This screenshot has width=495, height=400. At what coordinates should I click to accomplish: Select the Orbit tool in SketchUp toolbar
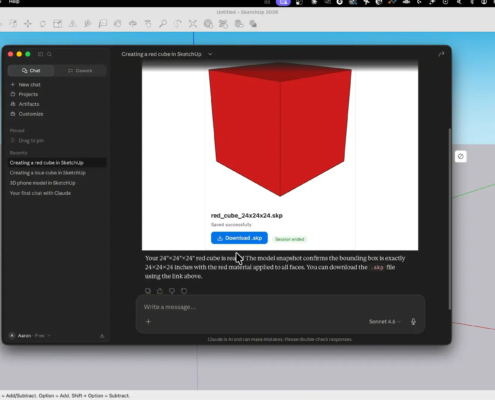(x=133, y=24)
